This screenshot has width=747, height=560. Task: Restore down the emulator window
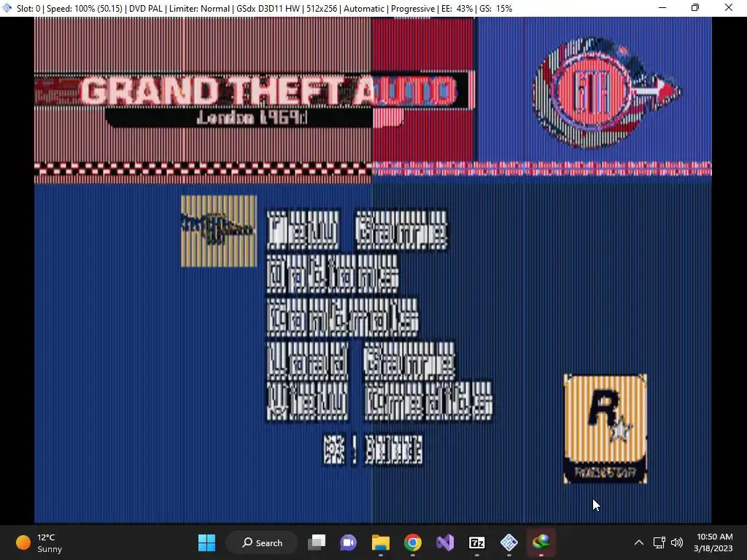pyautogui.click(x=695, y=7)
